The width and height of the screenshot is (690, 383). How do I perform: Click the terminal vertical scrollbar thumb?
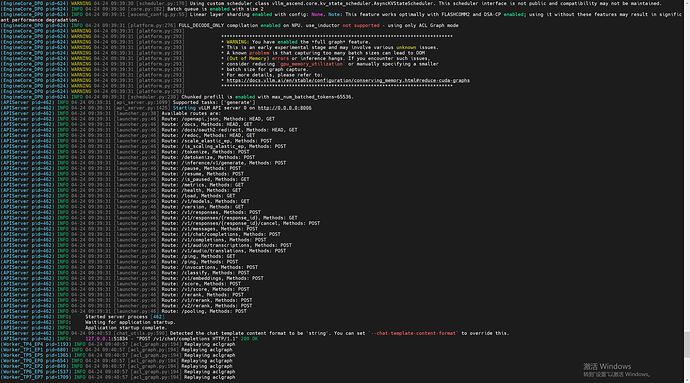pyautogui.click(x=686, y=344)
